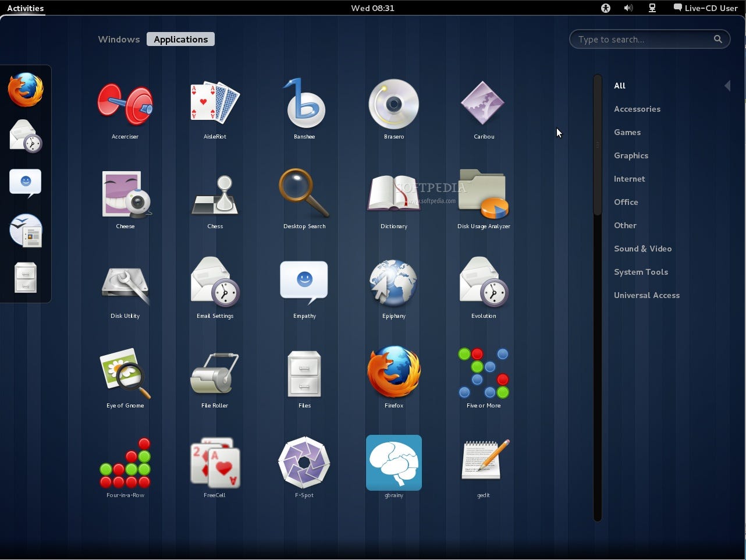The image size is (746, 560).
Task: Filter apps by Games category
Action: click(x=627, y=132)
